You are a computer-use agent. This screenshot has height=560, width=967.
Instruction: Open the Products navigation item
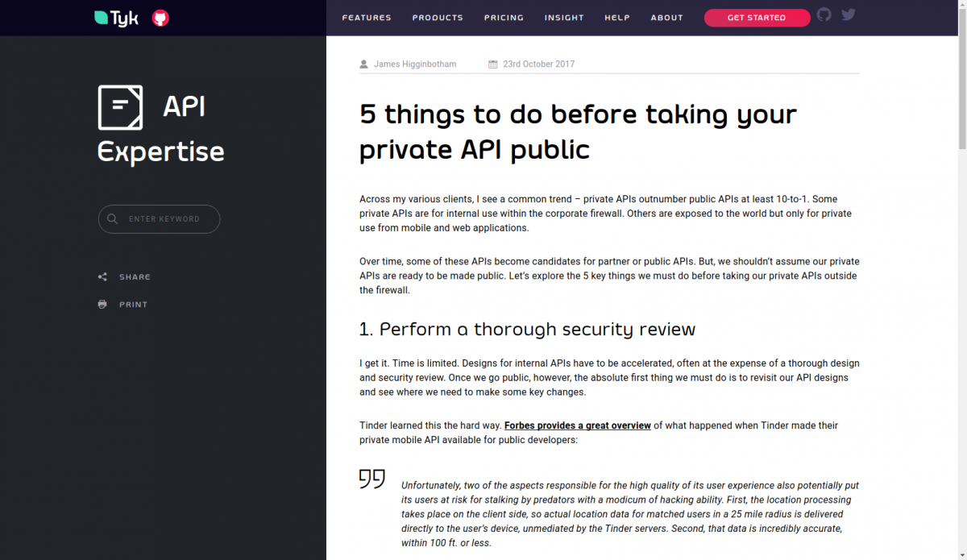(438, 17)
